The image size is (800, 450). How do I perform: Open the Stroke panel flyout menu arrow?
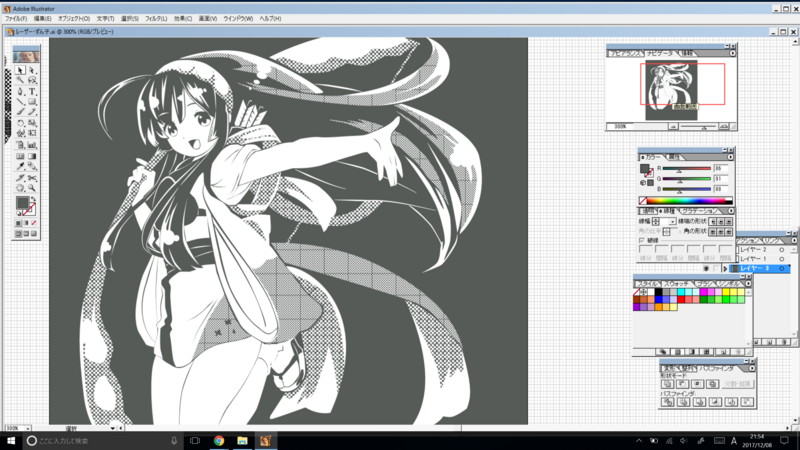731,211
